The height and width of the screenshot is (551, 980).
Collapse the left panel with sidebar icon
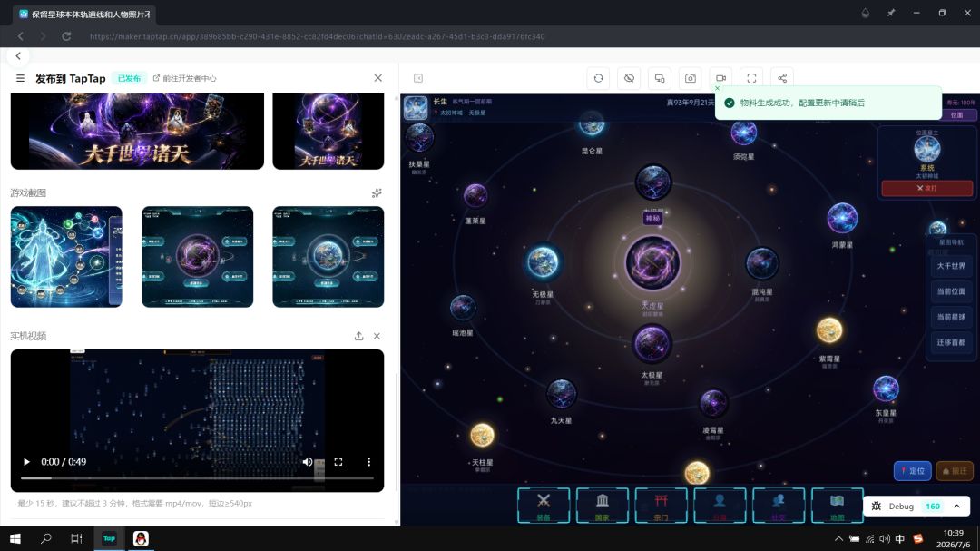tap(418, 78)
